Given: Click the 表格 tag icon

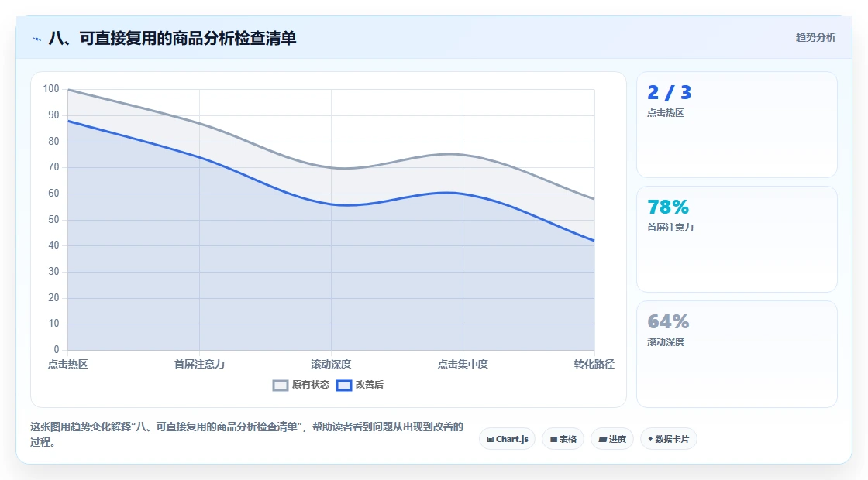Looking at the screenshot, I should click(553, 439).
